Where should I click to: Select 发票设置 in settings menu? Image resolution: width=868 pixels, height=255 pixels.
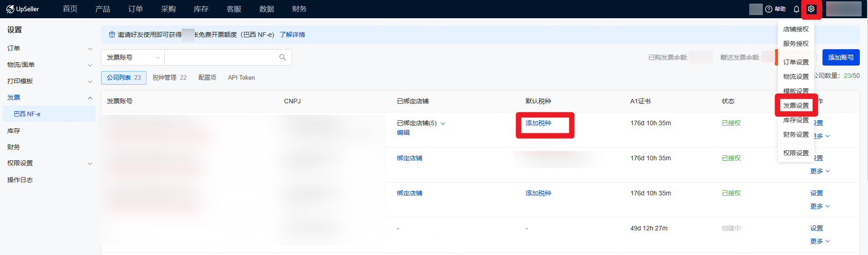(x=796, y=106)
